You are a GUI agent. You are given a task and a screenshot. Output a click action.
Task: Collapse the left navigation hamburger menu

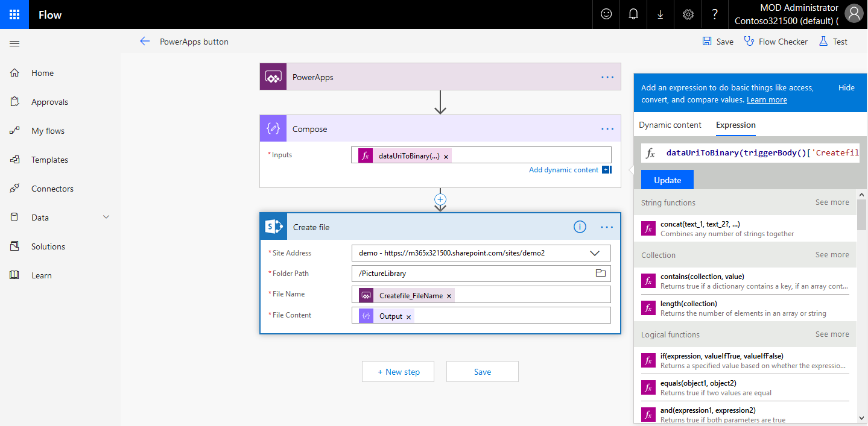tap(14, 43)
